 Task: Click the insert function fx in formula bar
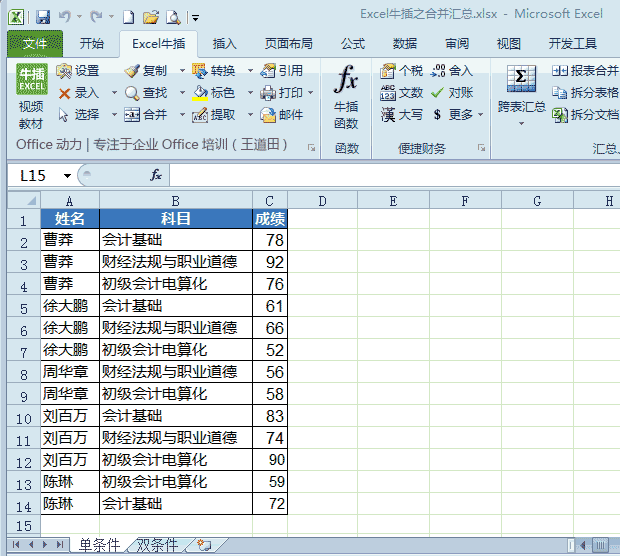tap(156, 175)
